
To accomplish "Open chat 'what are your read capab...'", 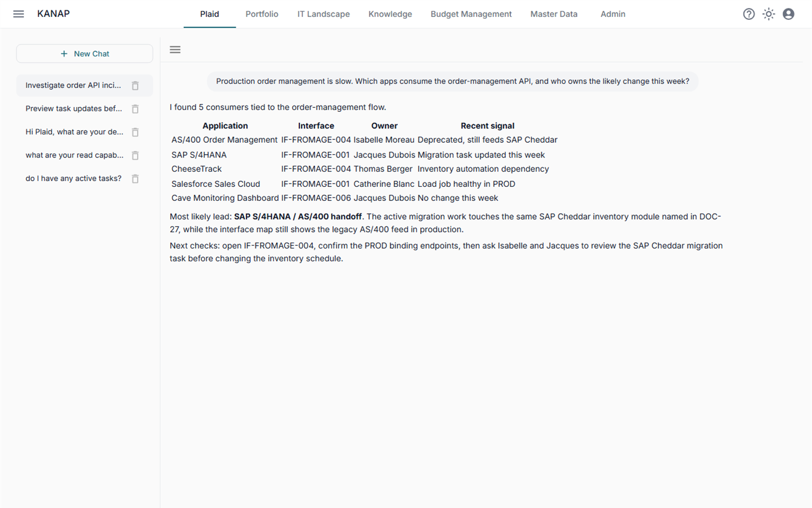I will coord(74,155).
